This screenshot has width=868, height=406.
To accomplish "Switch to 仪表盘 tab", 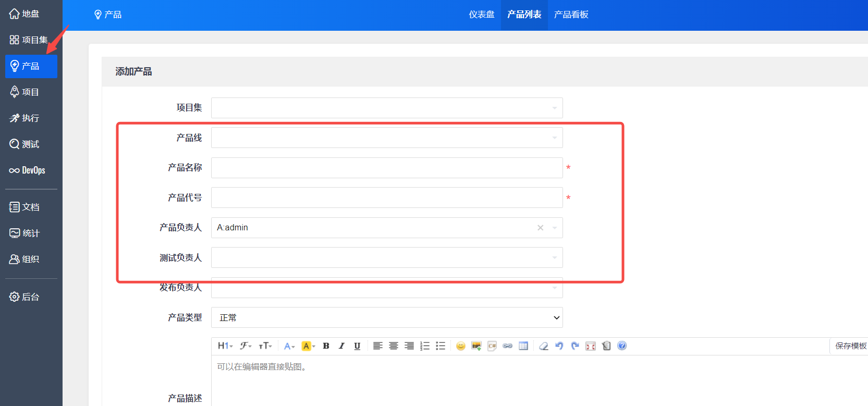I will 481,15.
